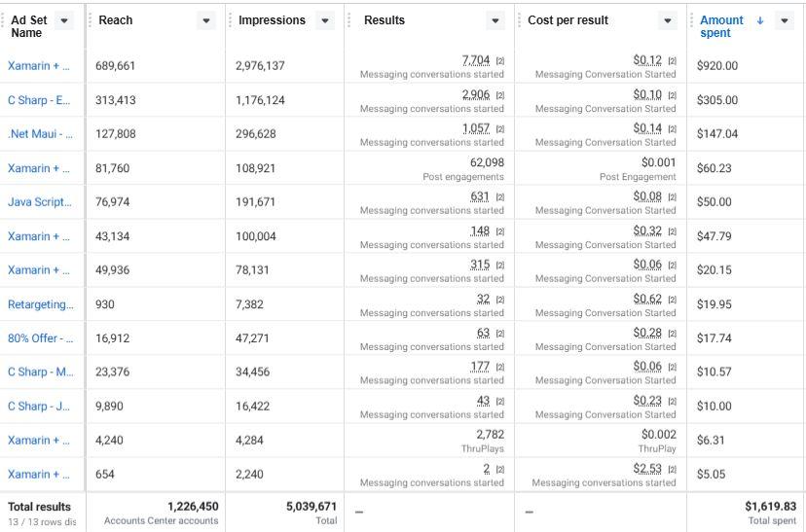Open the Java Script ad set link

[x=40, y=202]
